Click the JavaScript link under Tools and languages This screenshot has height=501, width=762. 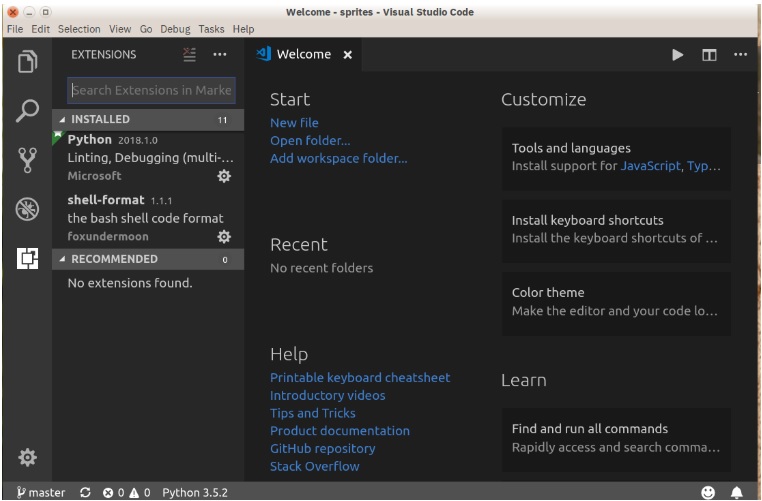pyautogui.click(x=651, y=166)
